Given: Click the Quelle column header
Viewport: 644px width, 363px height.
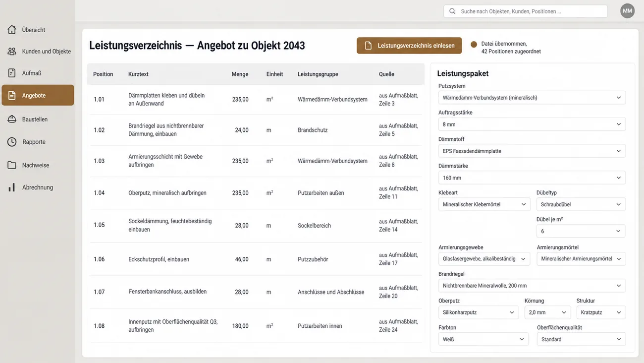Looking at the screenshot, I should coord(386,74).
